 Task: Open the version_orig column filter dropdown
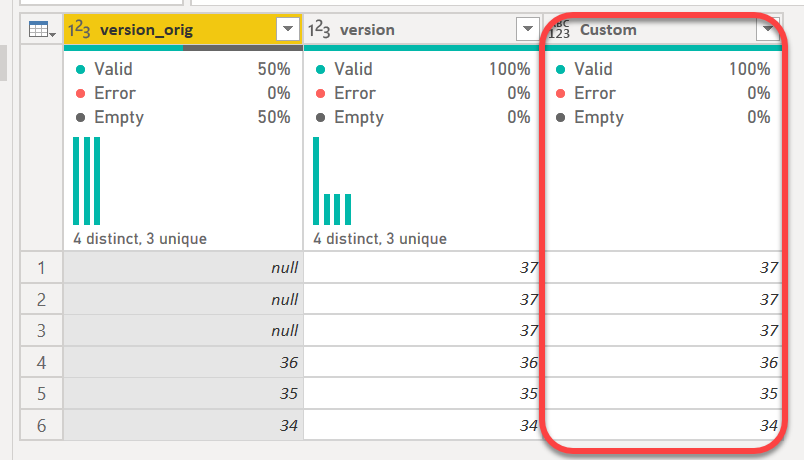[288, 29]
